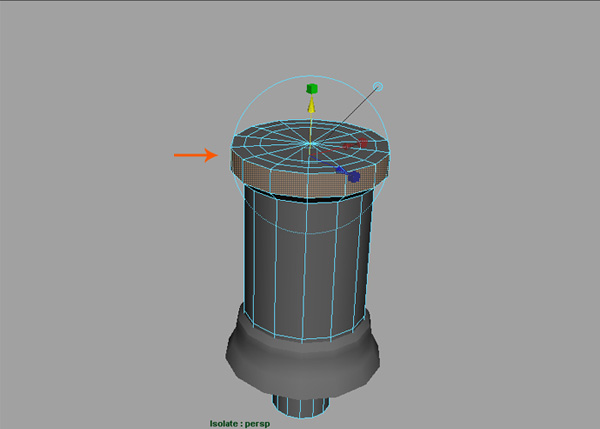Select the yellow Y-axis move arrow
The image size is (600, 429).
(x=312, y=106)
